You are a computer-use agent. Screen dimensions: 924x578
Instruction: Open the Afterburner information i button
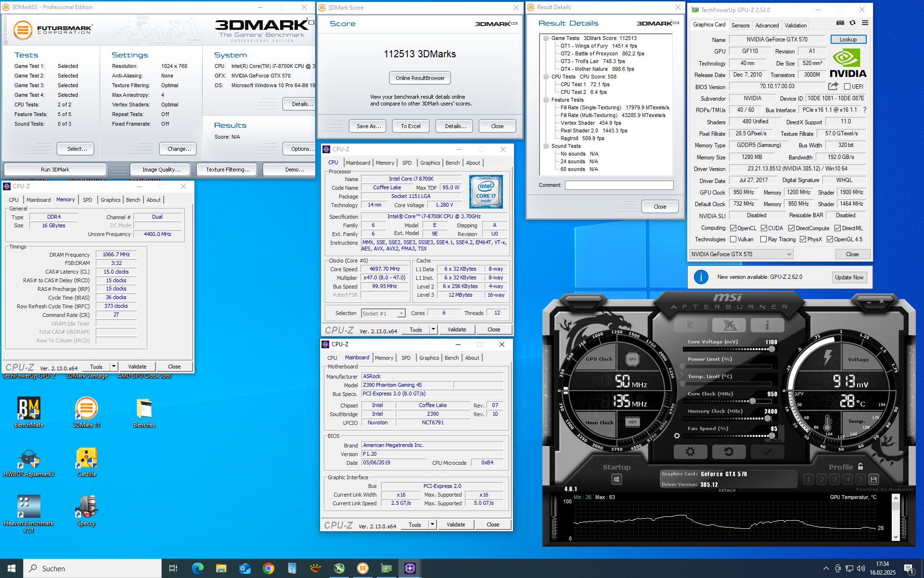(767, 325)
